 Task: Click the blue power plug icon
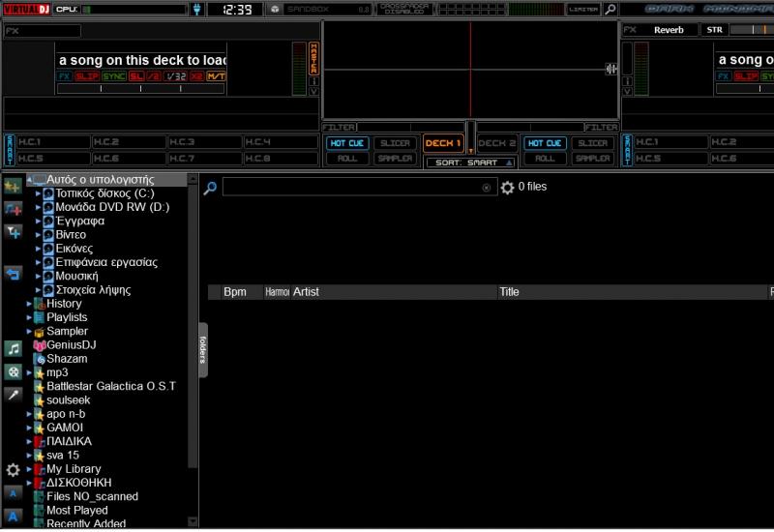point(196,9)
